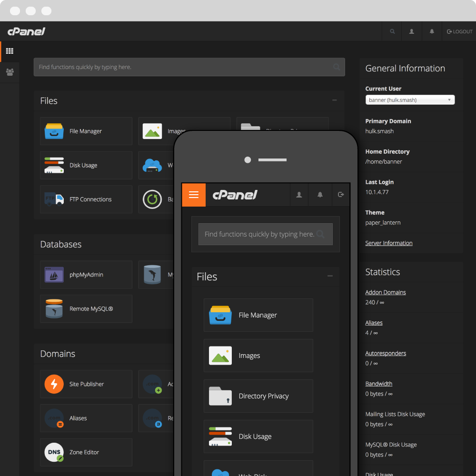This screenshot has height=476, width=476.
Task: Click Addon Domains statistics link
Action: click(x=385, y=292)
